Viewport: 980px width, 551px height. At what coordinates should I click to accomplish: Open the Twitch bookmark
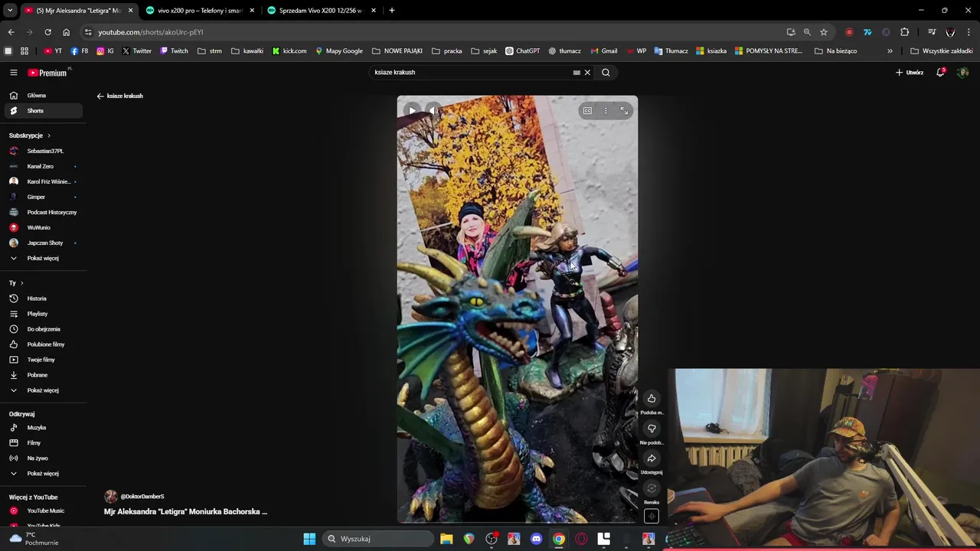[x=174, y=51]
